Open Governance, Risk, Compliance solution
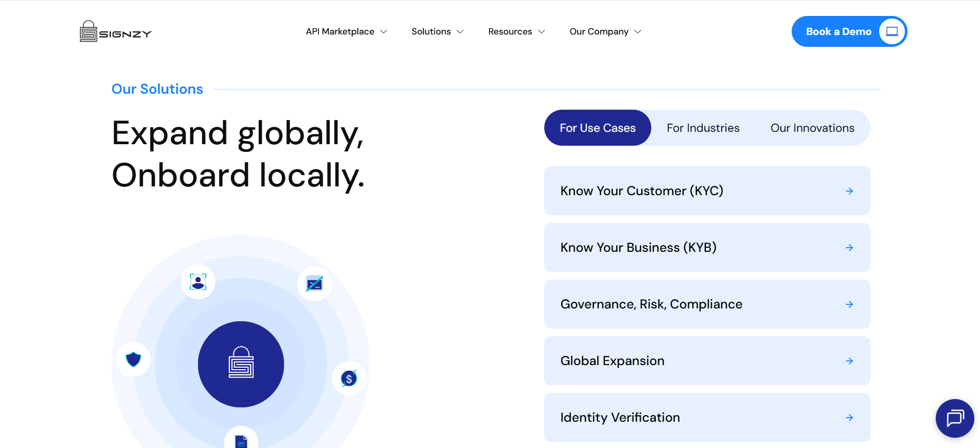The image size is (980, 448). pos(707,304)
